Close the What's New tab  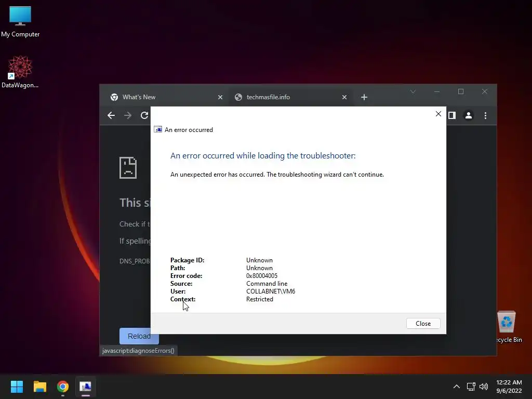[220, 97]
